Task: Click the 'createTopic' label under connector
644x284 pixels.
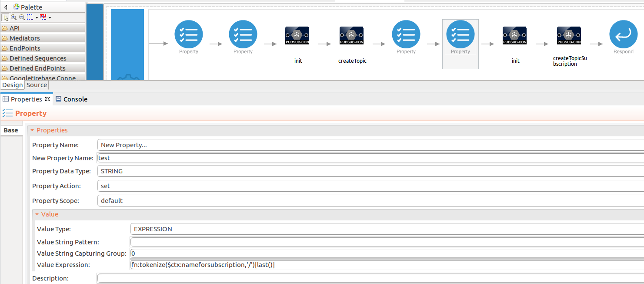Action: 352,61
